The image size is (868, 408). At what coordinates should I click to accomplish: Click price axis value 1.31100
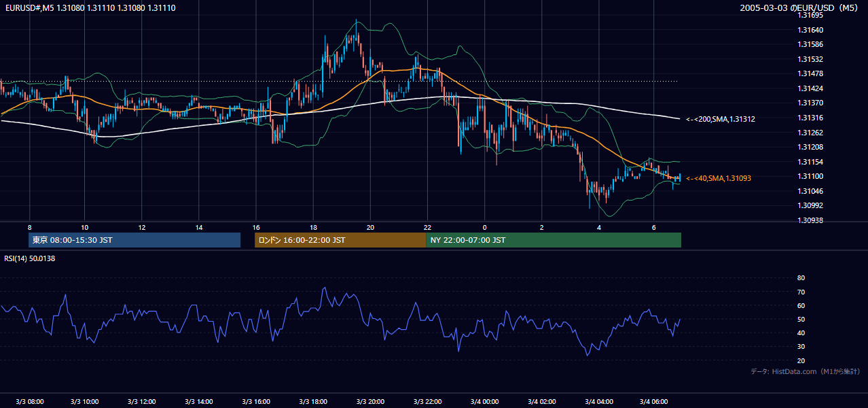pos(811,176)
